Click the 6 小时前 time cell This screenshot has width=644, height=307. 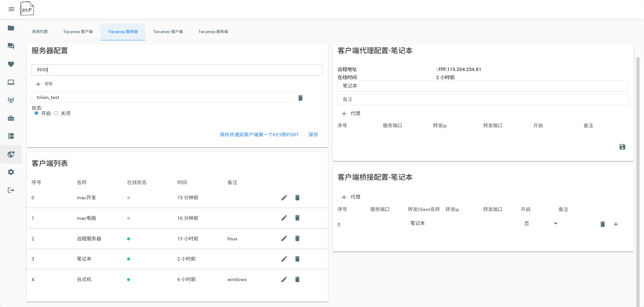[186, 279]
